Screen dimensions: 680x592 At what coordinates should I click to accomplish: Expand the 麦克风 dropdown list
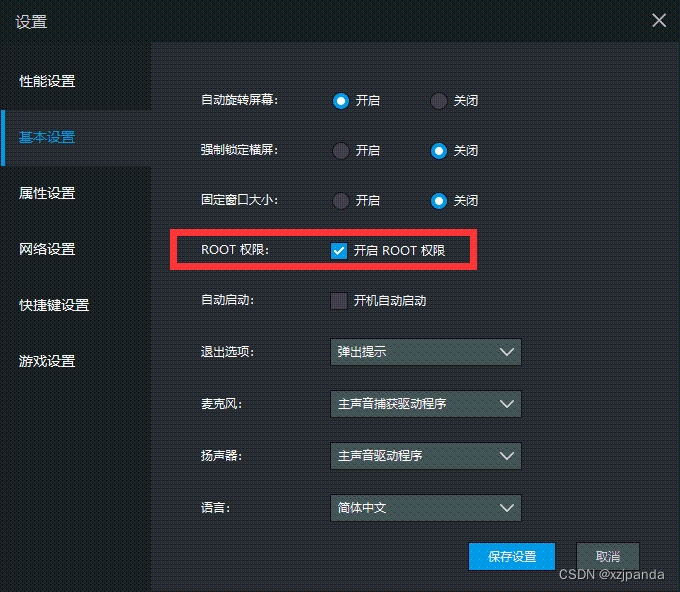coord(425,404)
